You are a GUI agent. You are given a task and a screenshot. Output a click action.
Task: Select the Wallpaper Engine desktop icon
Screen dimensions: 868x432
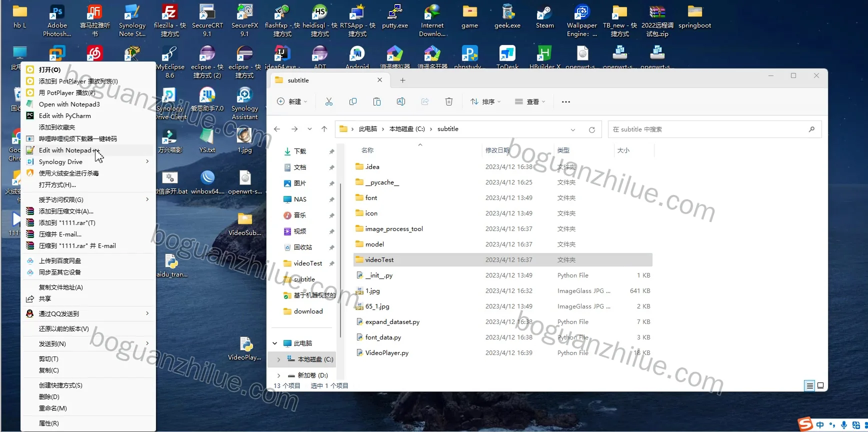582,21
